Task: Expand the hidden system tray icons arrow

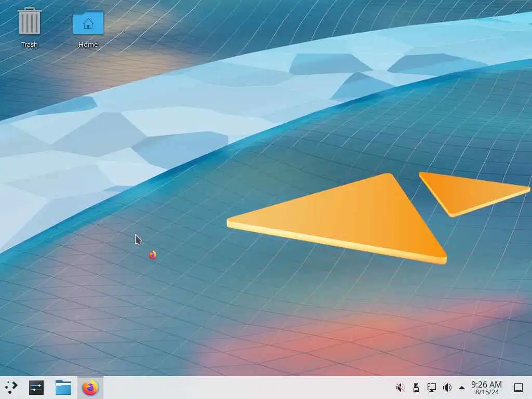Action: coord(462,388)
